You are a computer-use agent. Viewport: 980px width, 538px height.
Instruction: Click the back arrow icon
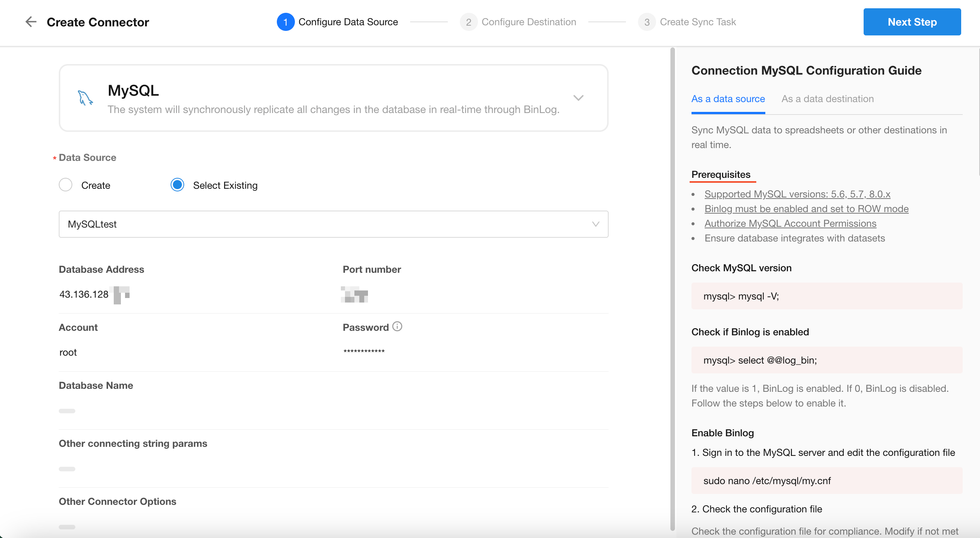click(31, 22)
